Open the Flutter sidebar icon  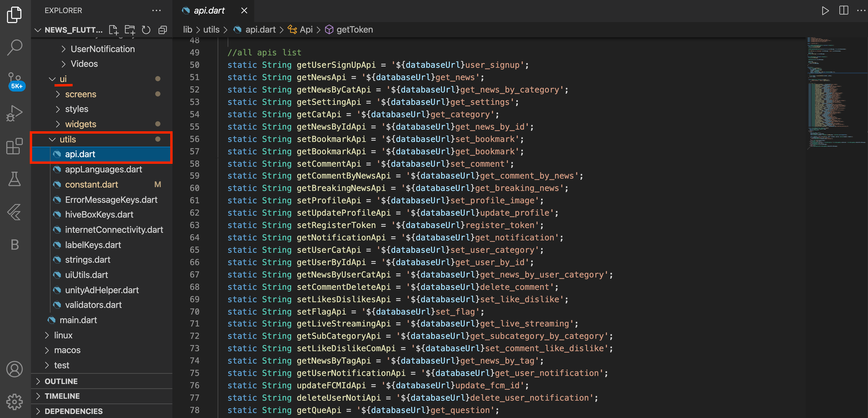(x=15, y=212)
